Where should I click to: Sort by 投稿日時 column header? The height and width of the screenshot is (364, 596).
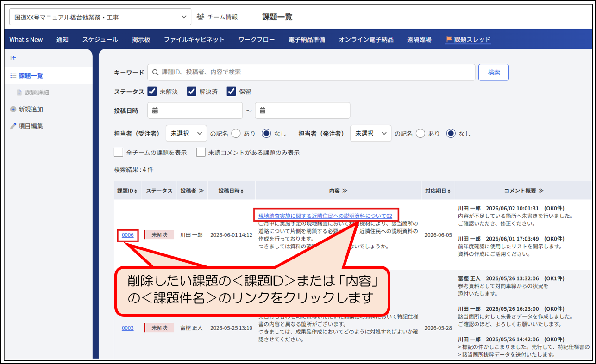click(231, 191)
